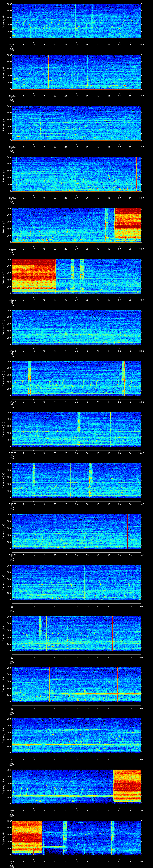The height and width of the screenshot is (868, 153).
Task: Click the 15:09:00 start time label
Action: tap(12, 453)
